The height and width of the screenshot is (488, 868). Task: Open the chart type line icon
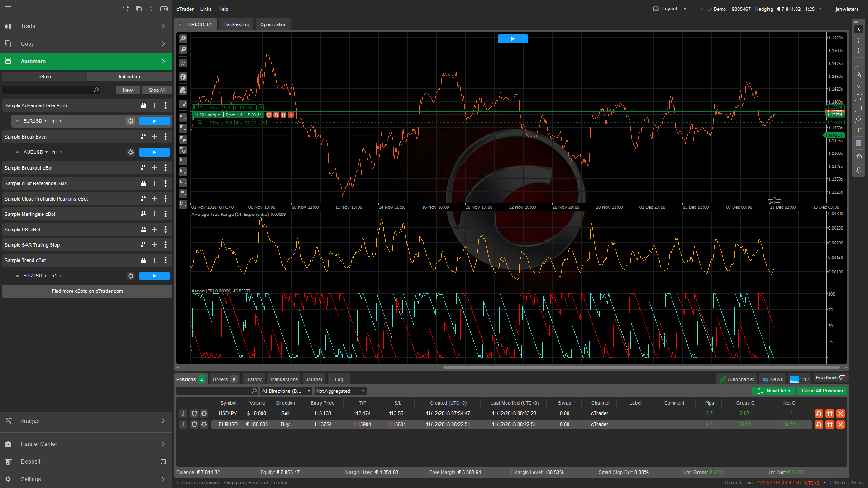click(183, 63)
